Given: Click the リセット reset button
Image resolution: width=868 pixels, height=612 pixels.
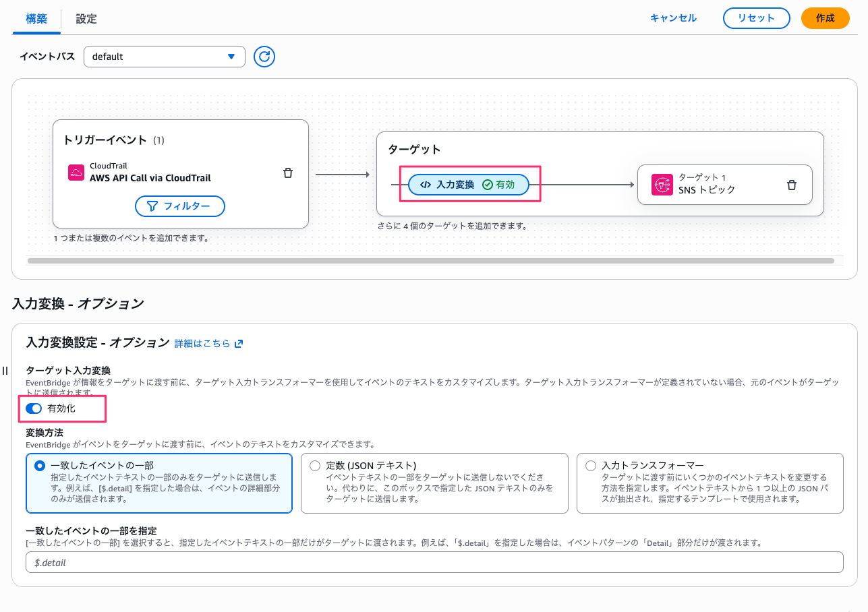Looking at the screenshot, I should pyautogui.click(x=756, y=18).
